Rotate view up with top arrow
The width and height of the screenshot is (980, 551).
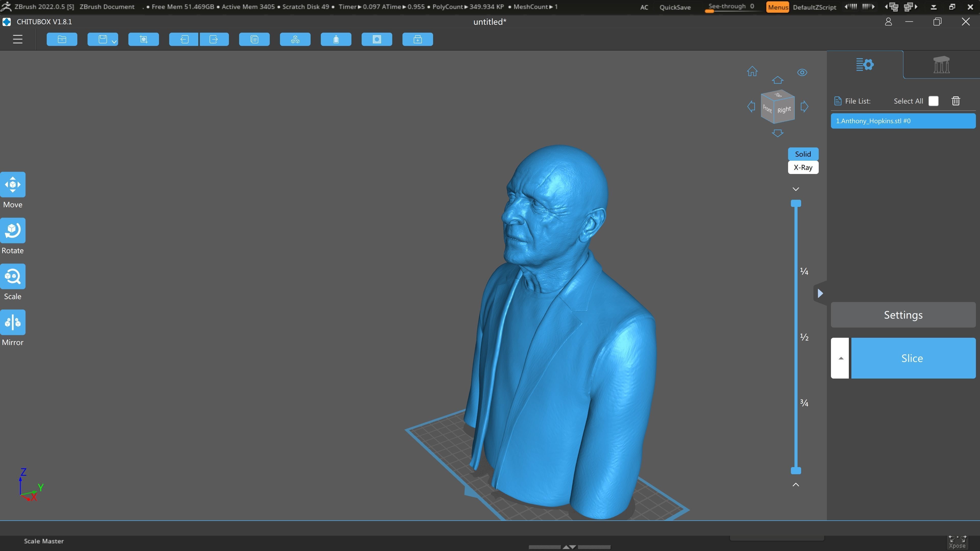[778, 80]
